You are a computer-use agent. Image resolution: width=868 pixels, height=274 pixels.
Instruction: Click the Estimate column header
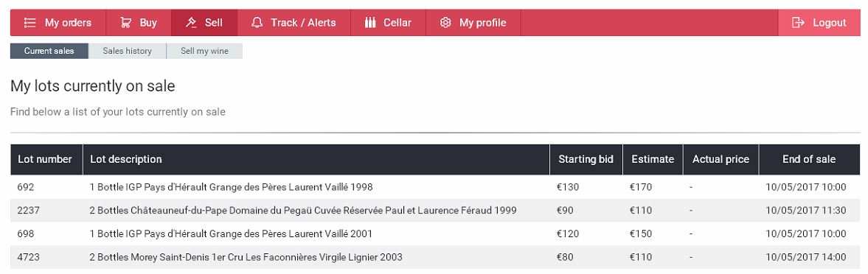coord(653,160)
